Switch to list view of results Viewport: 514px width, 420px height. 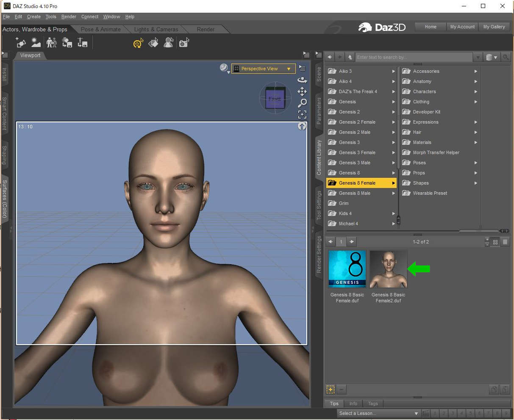point(505,242)
